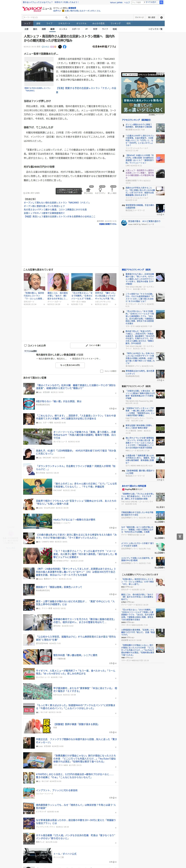Open settings gear icon near 購入履歴

tap(161, 18)
